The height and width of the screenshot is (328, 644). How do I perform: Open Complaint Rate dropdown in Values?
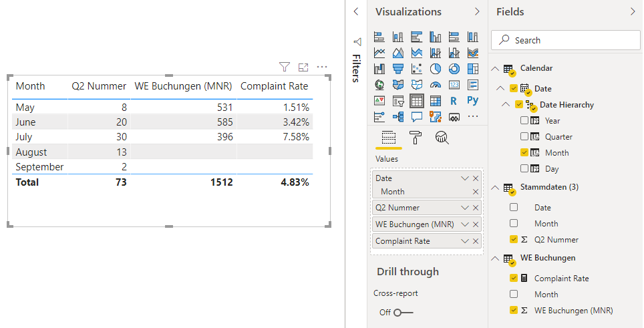click(464, 241)
